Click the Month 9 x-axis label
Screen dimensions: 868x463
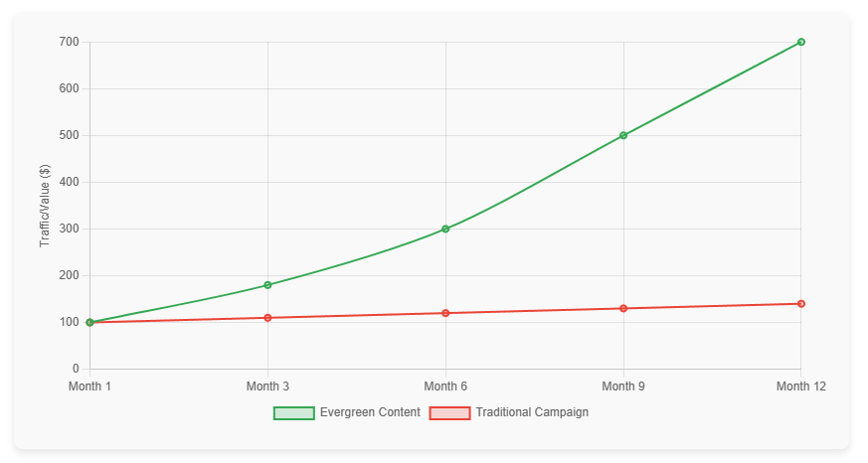623,386
